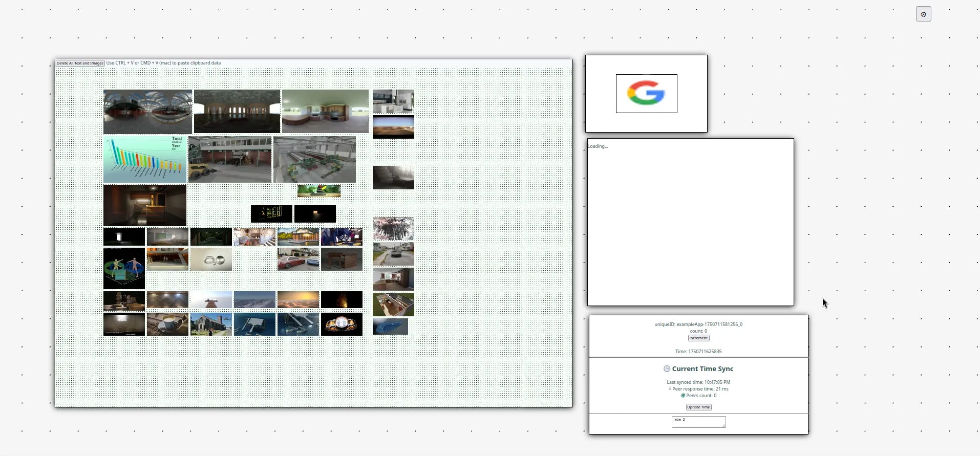
Task: Open the orange sparks on black thumbnail
Action: click(x=342, y=300)
